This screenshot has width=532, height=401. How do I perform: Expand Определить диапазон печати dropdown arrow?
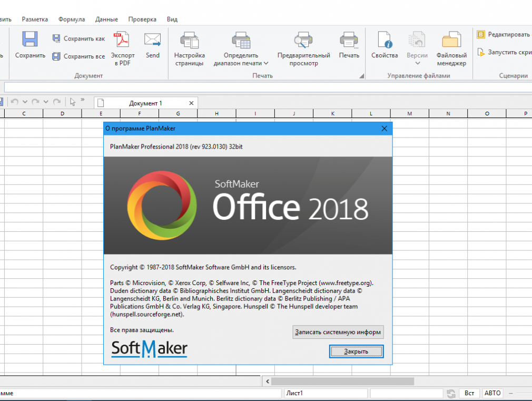pos(266,63)
